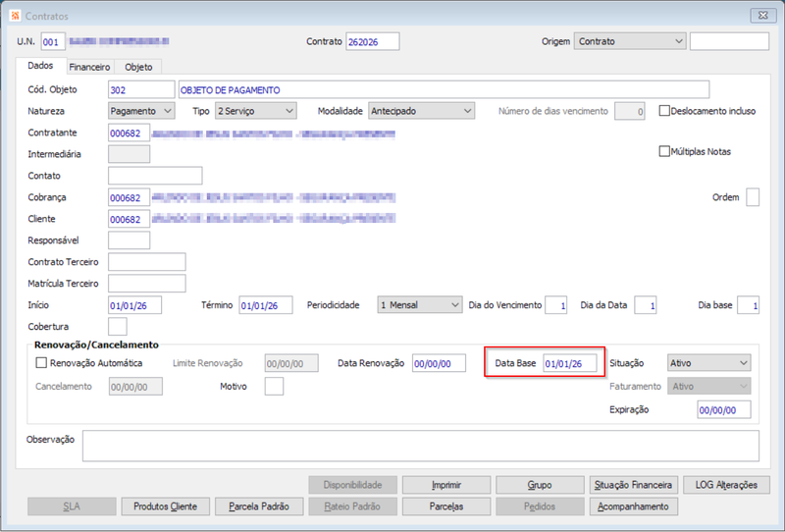Expand the Situação dropdown
The height and width of the screenshot is (532, 785).
[708, 362]
